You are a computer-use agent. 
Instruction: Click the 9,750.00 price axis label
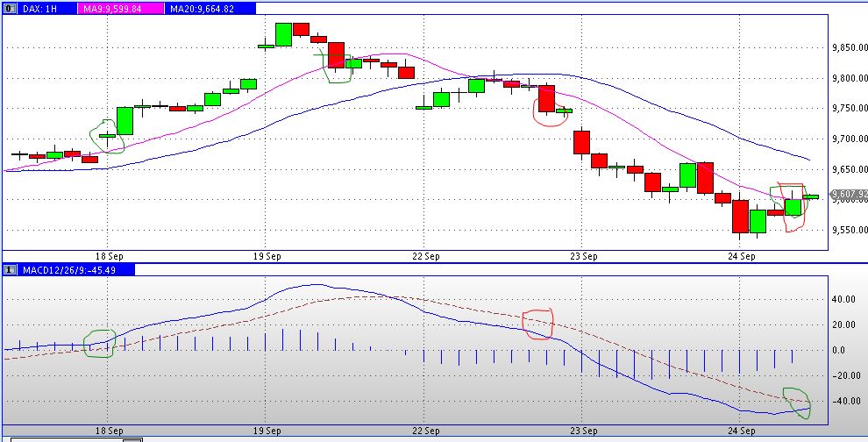click(850, 109)
